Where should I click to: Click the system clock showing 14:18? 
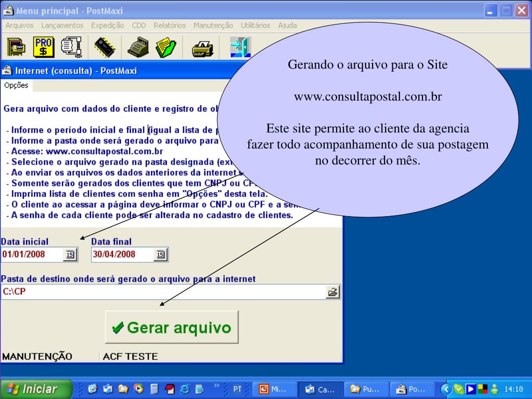click(x=513, y=389)
